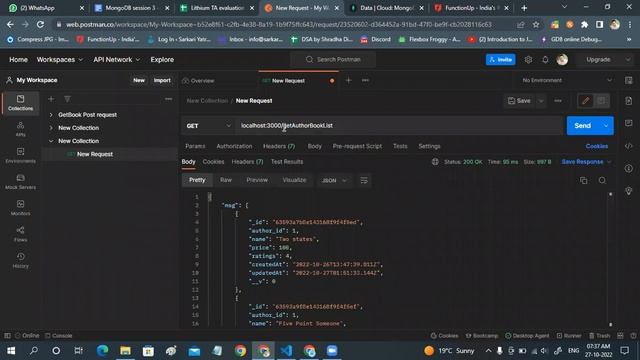The height and width of the screenshot is (360, 640).
Task: Open the History sidebar panel
Action: click(x=20, y=260)
